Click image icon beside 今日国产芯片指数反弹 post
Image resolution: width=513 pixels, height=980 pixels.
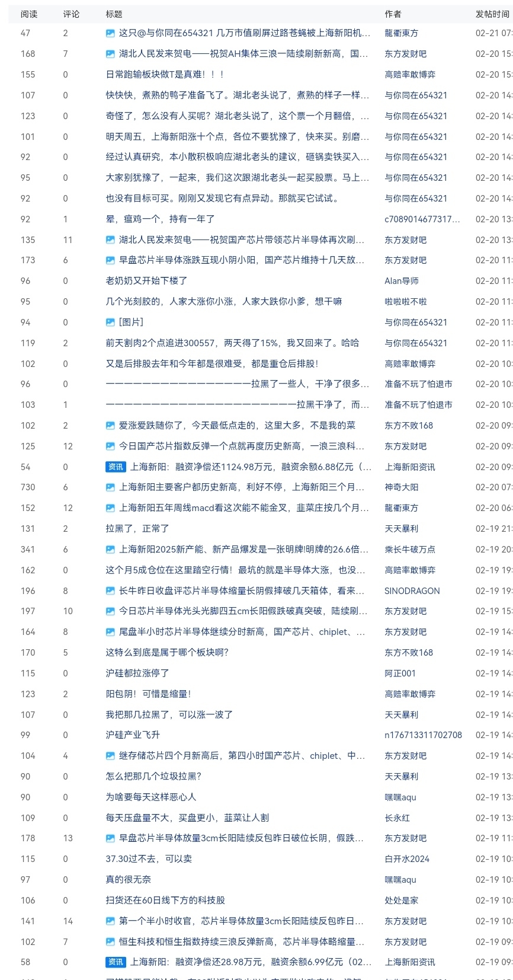[110, 446]
